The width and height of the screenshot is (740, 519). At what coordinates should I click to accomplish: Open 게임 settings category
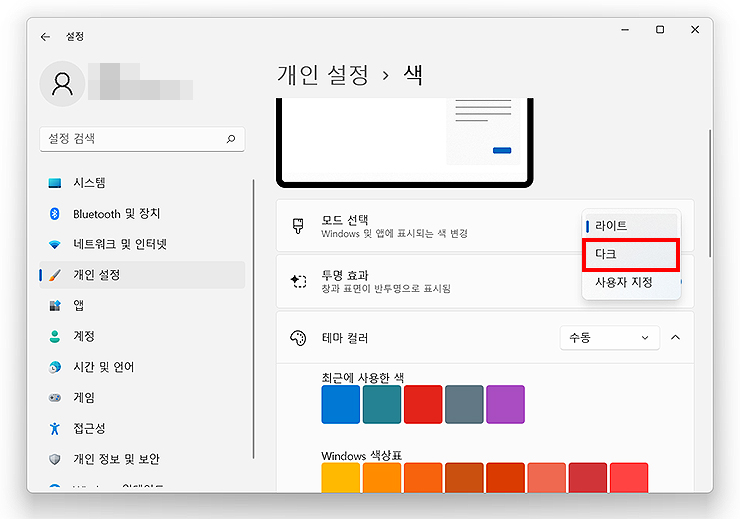[x=142, y=398]
